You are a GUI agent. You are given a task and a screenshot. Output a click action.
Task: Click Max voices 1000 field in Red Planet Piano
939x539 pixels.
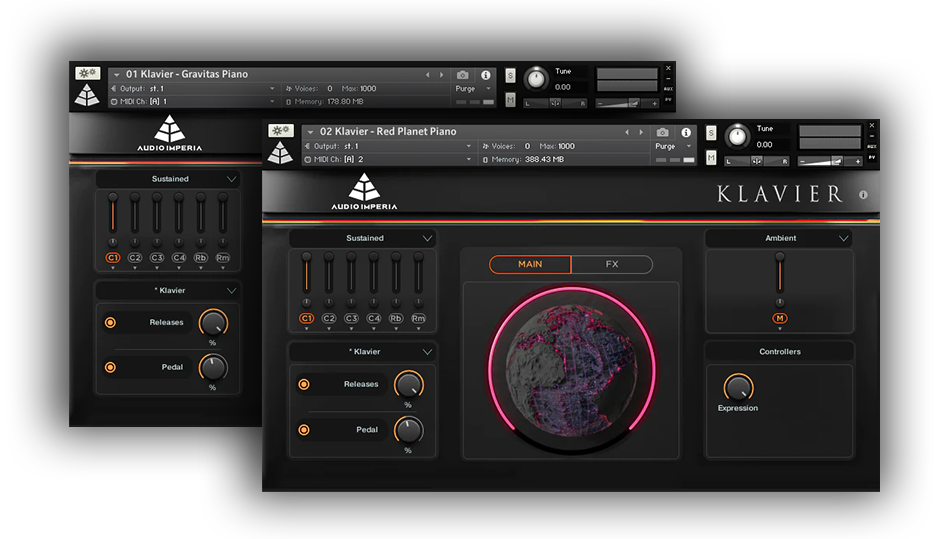(x=557, y=146)
